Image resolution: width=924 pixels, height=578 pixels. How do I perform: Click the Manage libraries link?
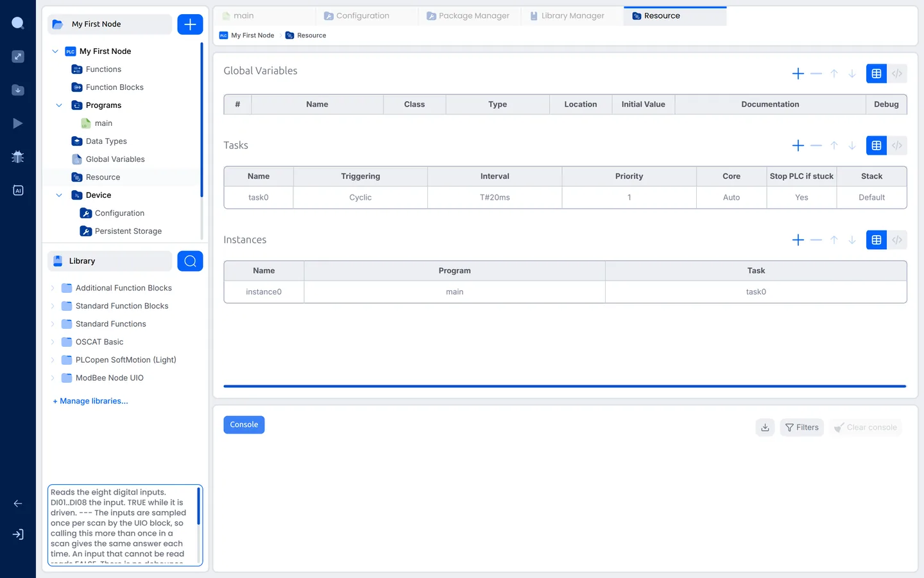coord(90,401)
